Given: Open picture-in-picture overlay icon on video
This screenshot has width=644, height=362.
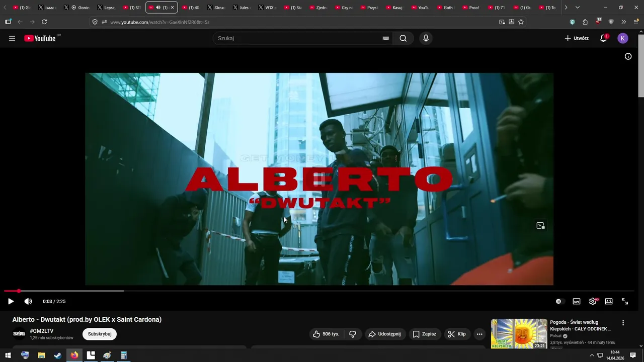Looking at the screenshot, I should tap(540, 226).
